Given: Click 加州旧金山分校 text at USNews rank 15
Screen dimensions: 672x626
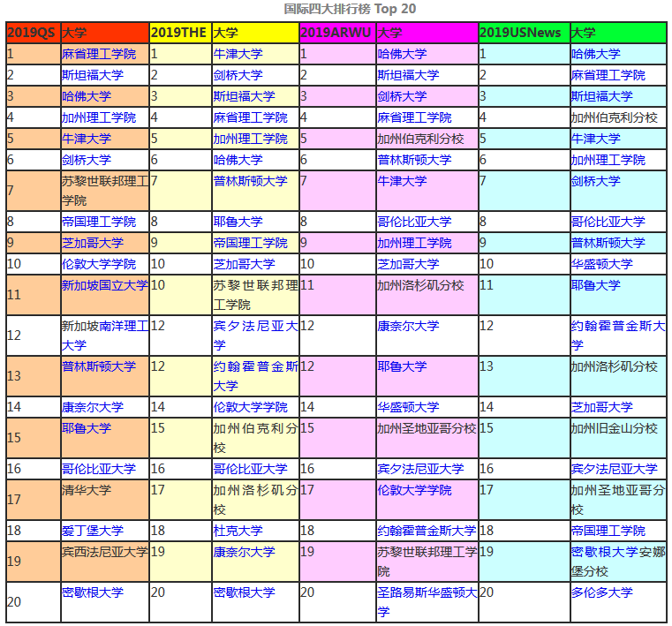Looking at the screenshot, I should coord(614,428).
